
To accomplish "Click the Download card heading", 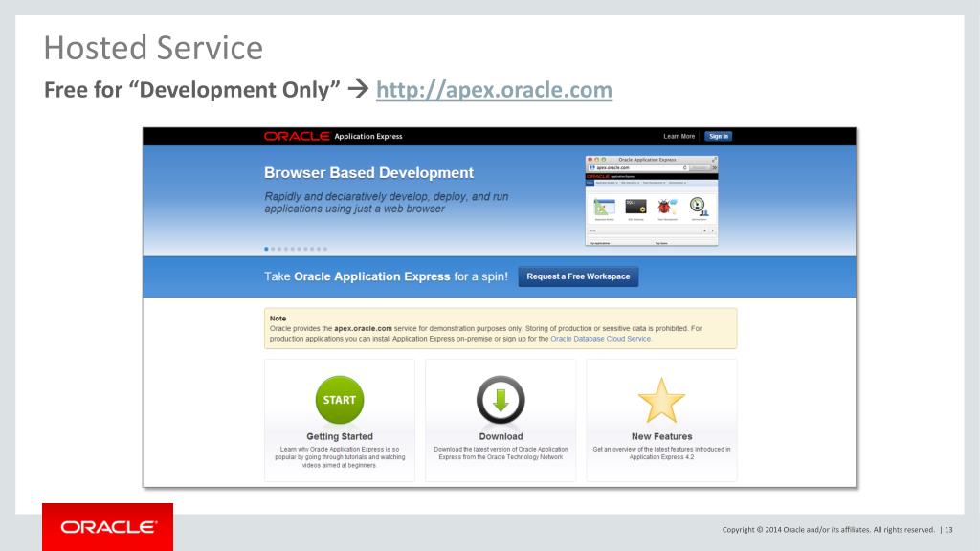I will click(501, 436).
